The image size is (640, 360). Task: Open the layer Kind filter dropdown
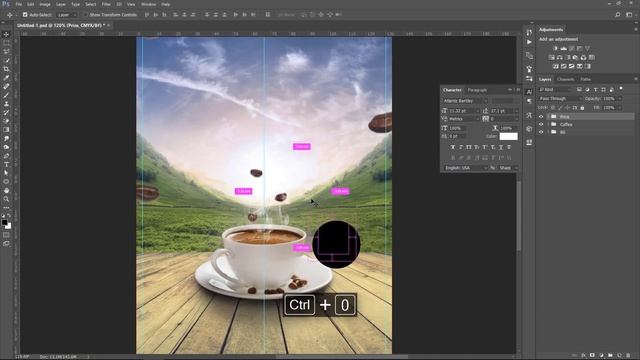click(556, 89)
